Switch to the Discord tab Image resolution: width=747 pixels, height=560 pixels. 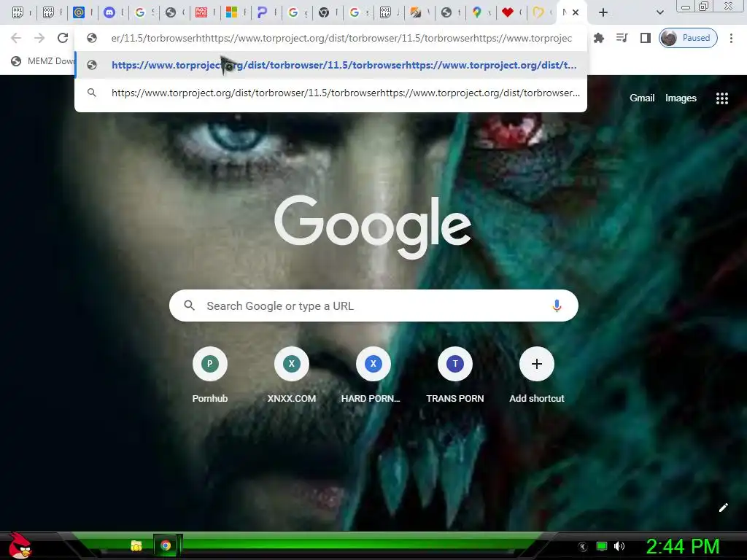(x=109, y=13)
